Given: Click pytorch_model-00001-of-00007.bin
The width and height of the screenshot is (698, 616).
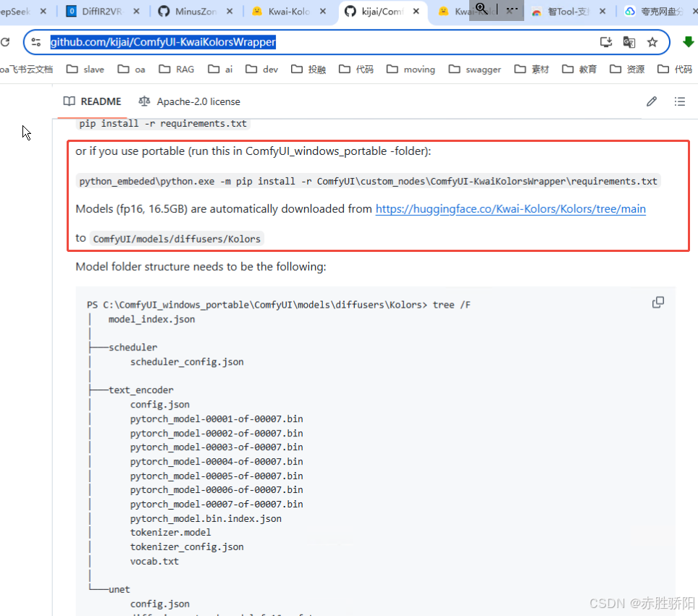Looking at the screenshot, I should 216,419.
